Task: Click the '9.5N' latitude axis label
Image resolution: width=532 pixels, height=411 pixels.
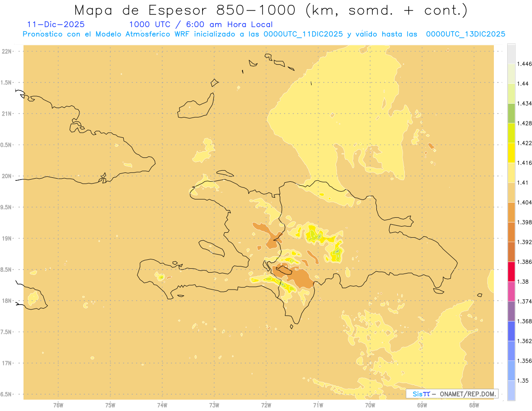Action: [x=7, y=207]
